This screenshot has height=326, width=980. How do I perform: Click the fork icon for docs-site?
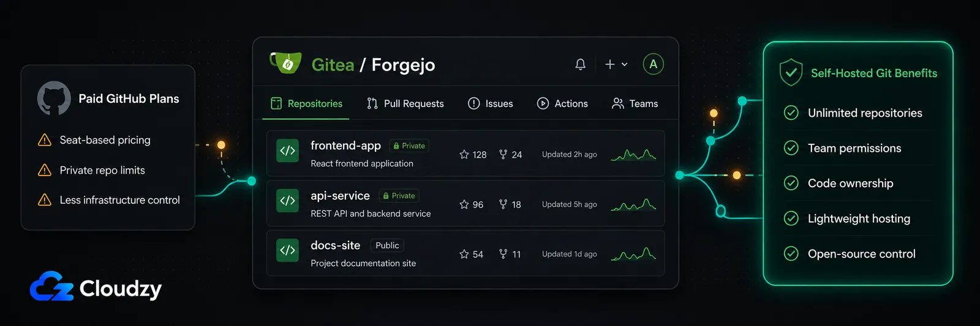click(503, 254)
